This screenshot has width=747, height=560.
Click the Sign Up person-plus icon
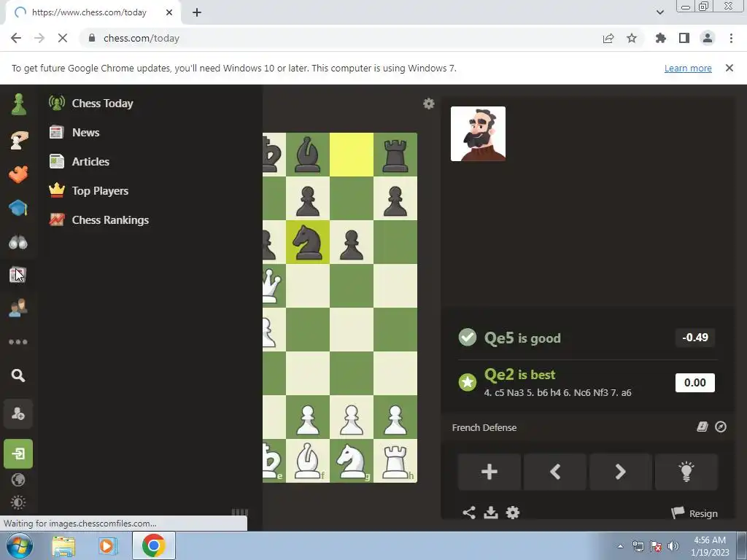(x=18, y=414)
